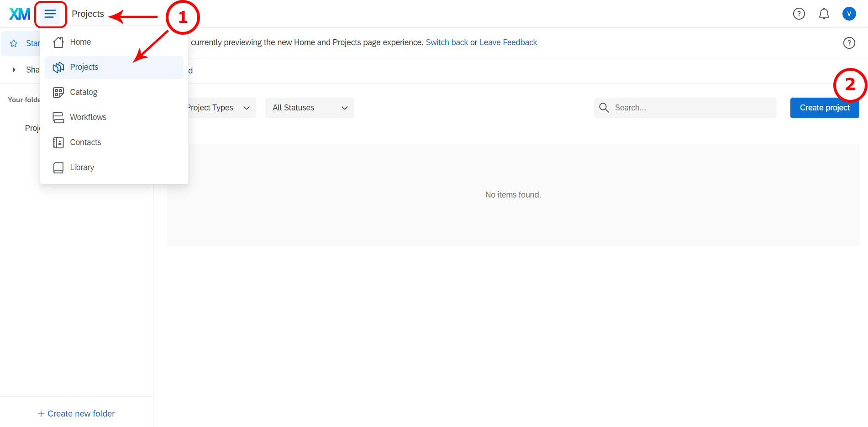Open Contacts from the navigation menu
Image resolution: width=868 pixels, height=427 pixels.
(85, 143)
